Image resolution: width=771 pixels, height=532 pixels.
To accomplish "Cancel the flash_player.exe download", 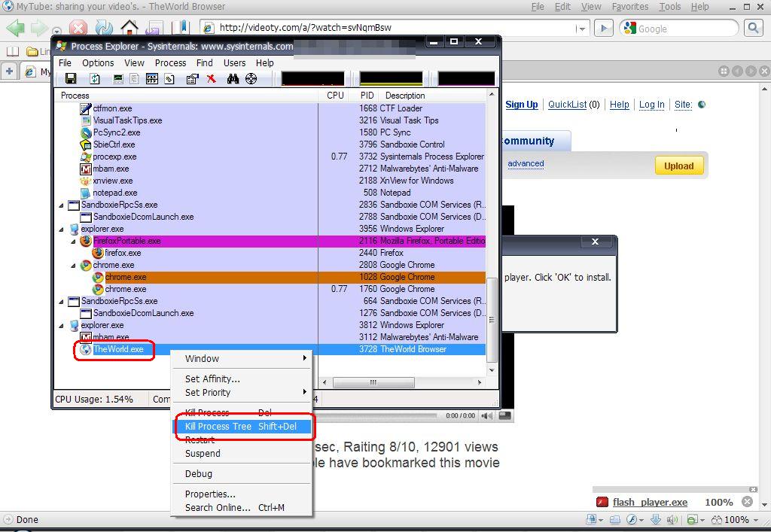I will tap(747, 502).
